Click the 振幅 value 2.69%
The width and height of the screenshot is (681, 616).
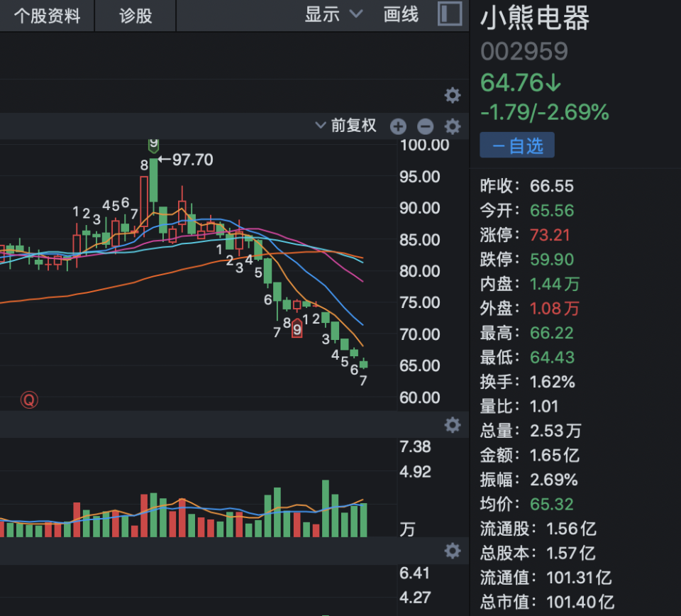click(x=554, y=480)
